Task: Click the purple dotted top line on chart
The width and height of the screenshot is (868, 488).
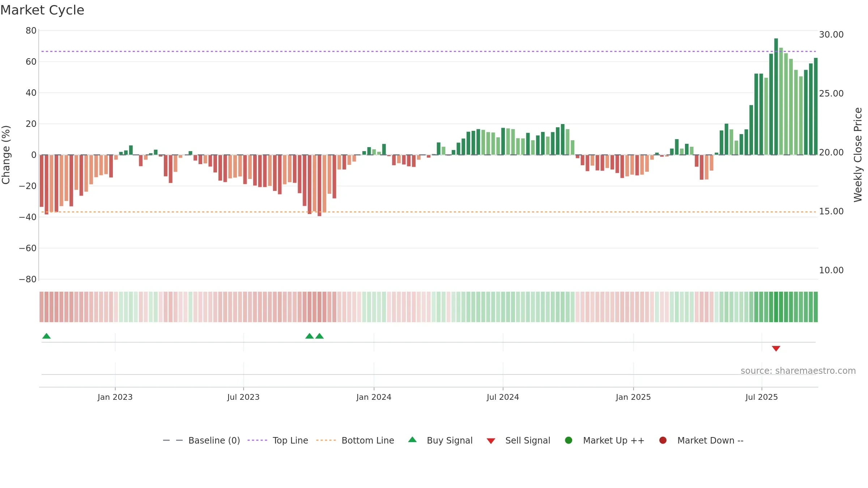Action: click(x=429, y=51)
